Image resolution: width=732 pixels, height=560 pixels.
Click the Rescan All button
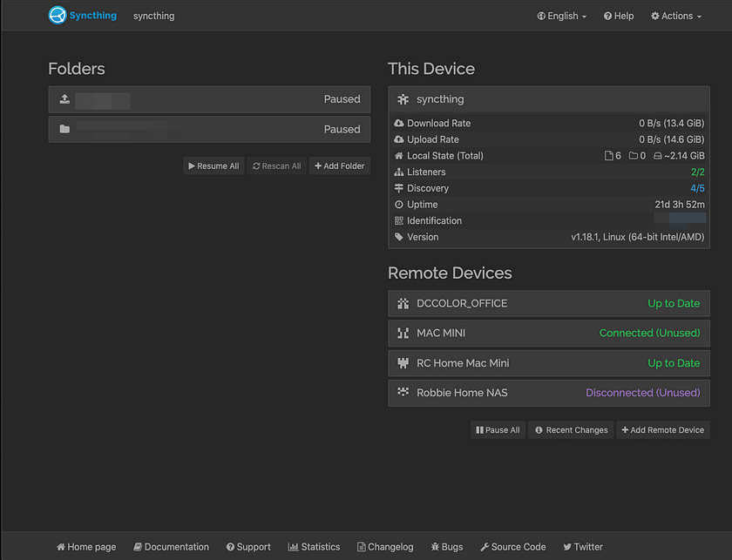pyautogui.click(x=277, y=166)
